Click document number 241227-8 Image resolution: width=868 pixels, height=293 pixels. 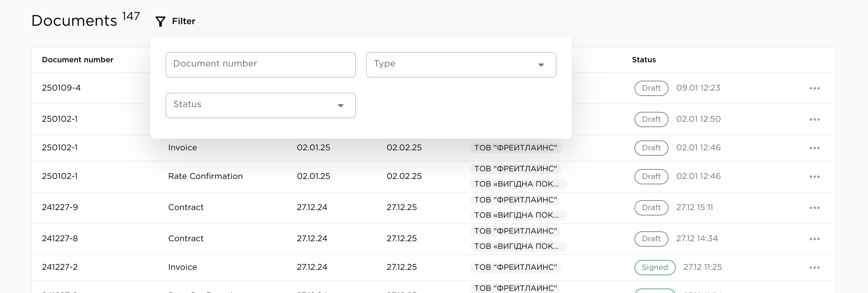click(60, 238)
